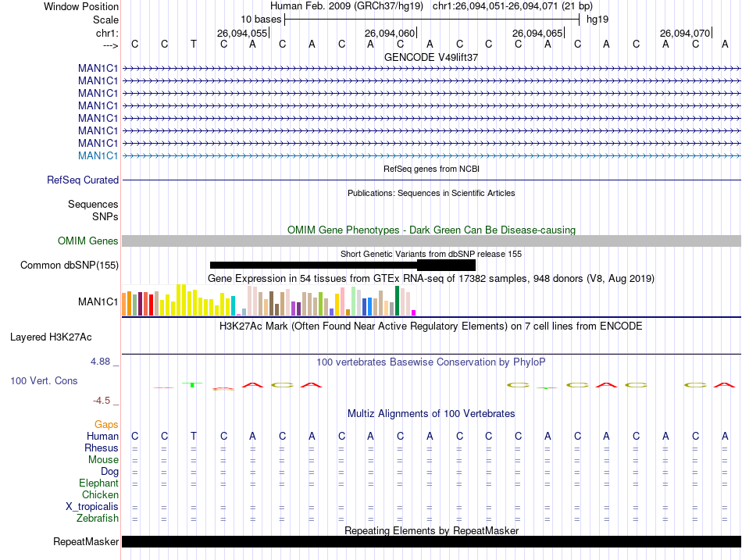Click the SNPs track label
The image size is (742, 560).
(105, 216)
